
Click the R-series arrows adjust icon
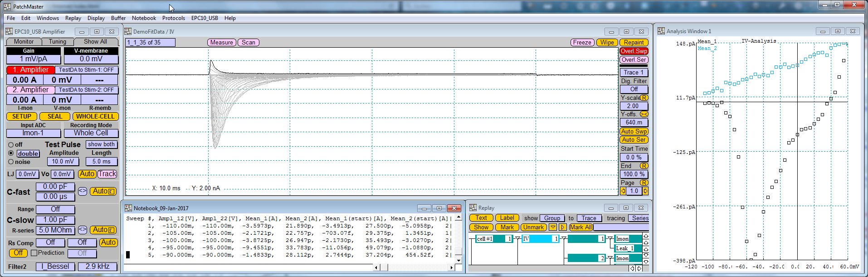pyautogui.click(x=82, y=230)
